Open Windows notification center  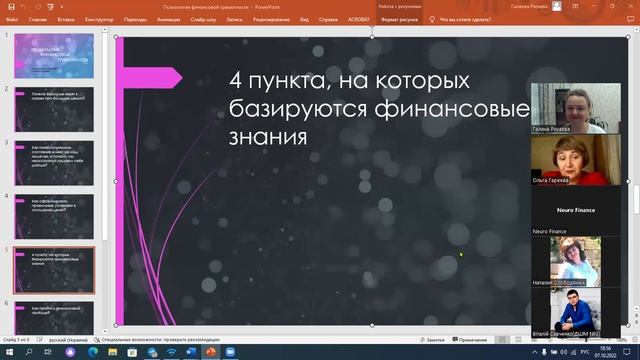pos(627,352)
